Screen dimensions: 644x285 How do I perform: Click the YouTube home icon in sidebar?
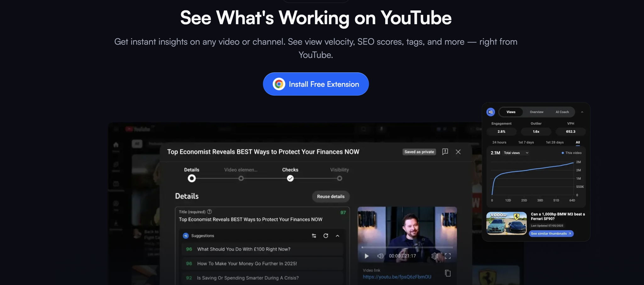tap(116, 145)
